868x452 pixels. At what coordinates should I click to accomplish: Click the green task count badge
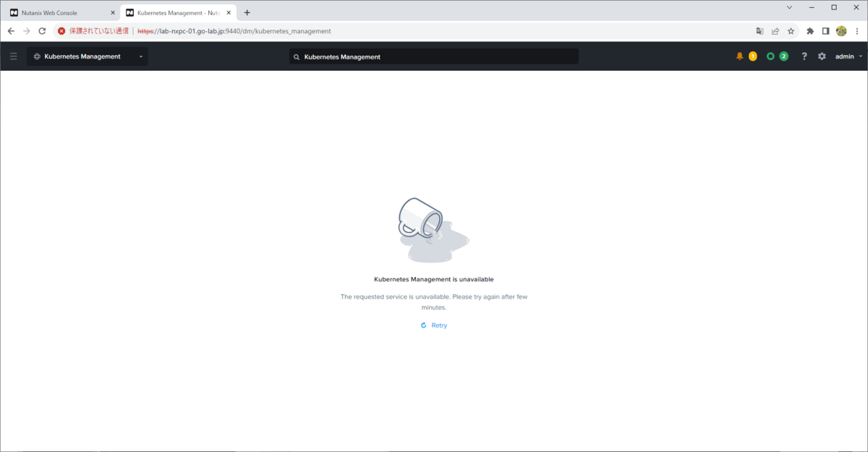(x=783, y=56)
